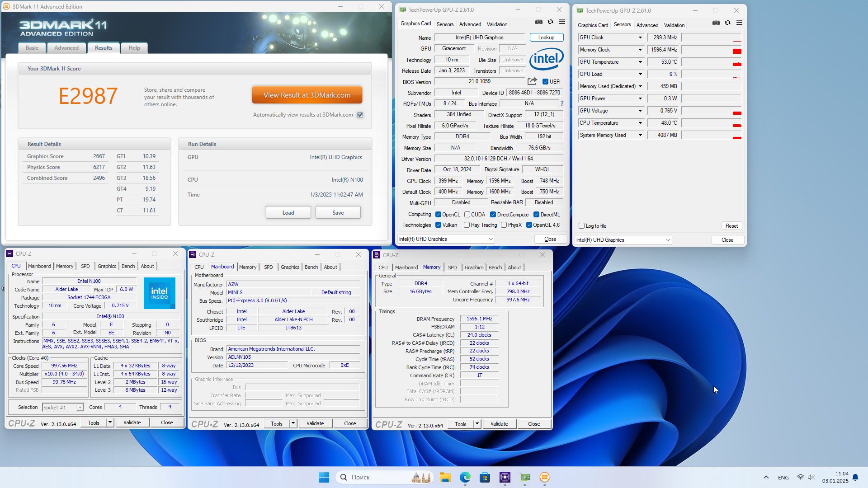Expand GPU Load sensor dropdown

[x=640, y=74]
